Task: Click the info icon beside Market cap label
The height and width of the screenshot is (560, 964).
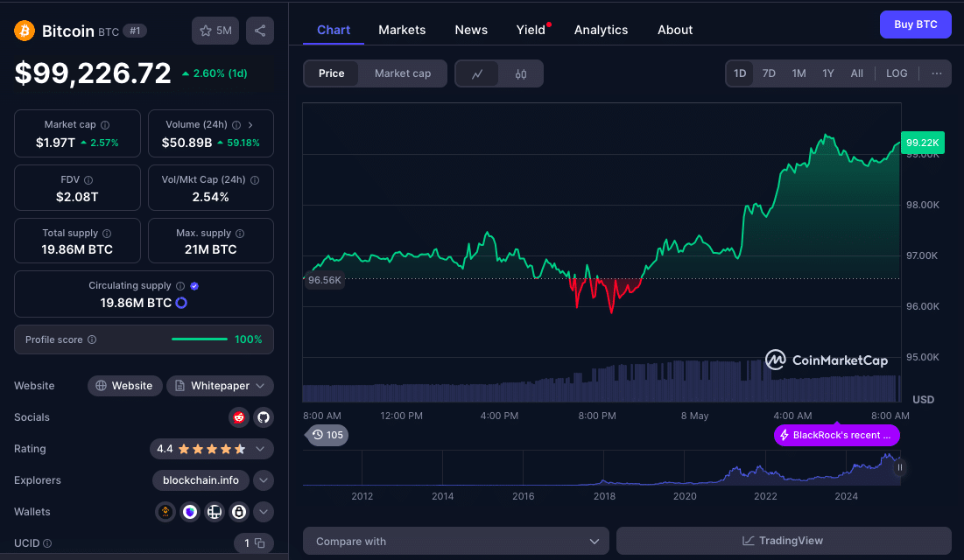Action: pyautogui.click(x=105, y=125)
